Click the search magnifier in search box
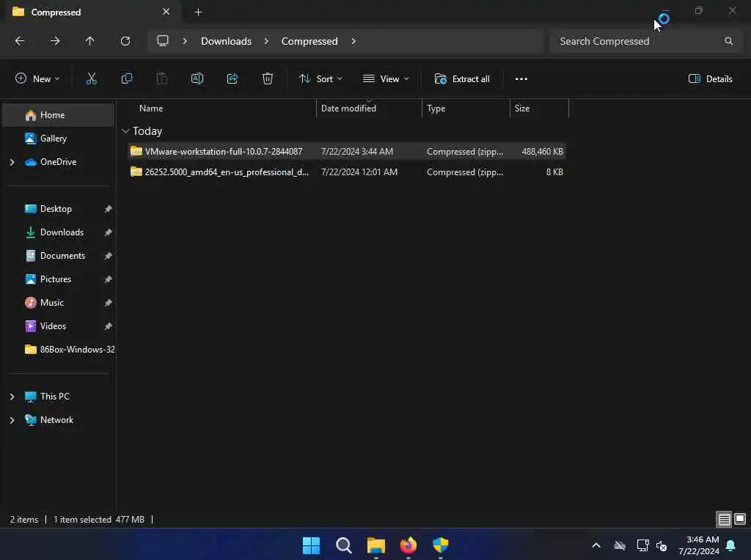The image size is (751, 560). pos(728,41)
